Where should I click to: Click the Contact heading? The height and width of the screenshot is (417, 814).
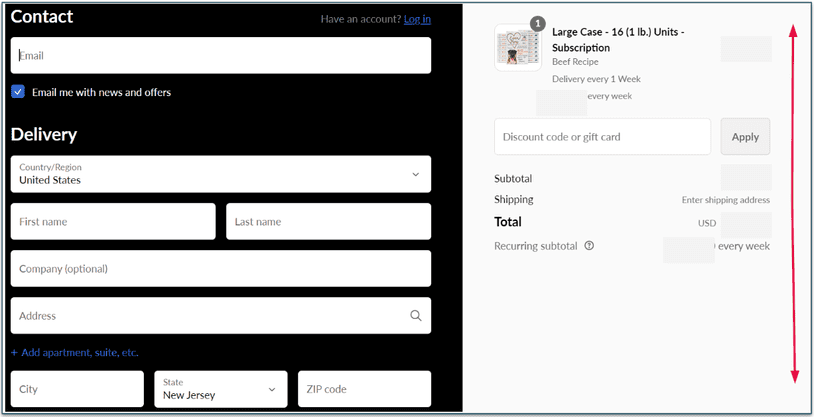42,16
